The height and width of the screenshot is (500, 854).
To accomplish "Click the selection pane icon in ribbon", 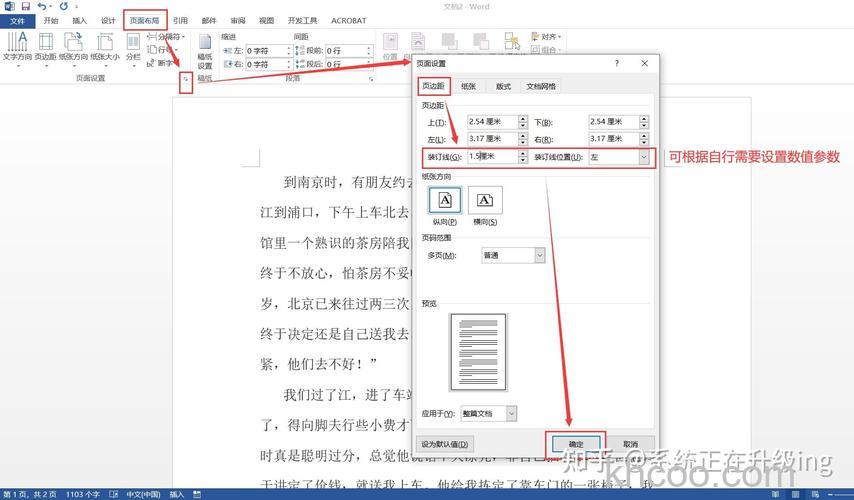I will tap(512, 41).
